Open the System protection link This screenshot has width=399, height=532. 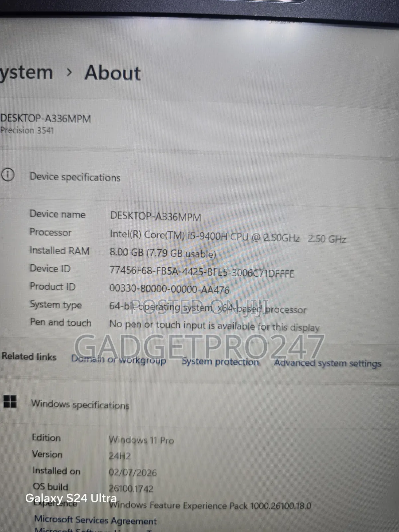220,361
